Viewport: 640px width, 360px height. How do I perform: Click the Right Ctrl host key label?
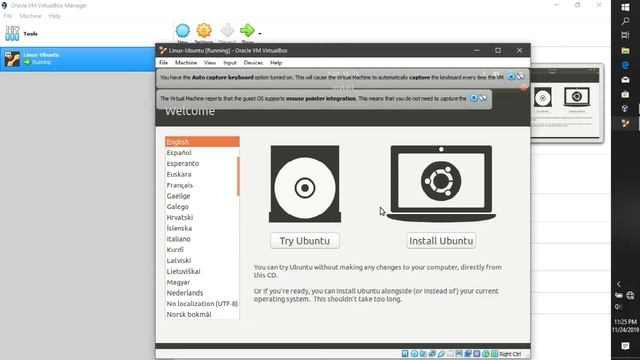510,354
